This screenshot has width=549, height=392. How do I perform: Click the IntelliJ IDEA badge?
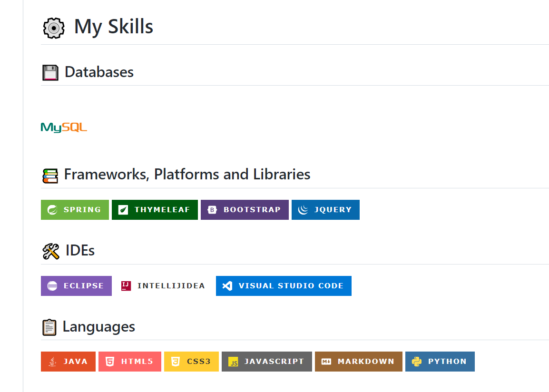click(164, 286)
